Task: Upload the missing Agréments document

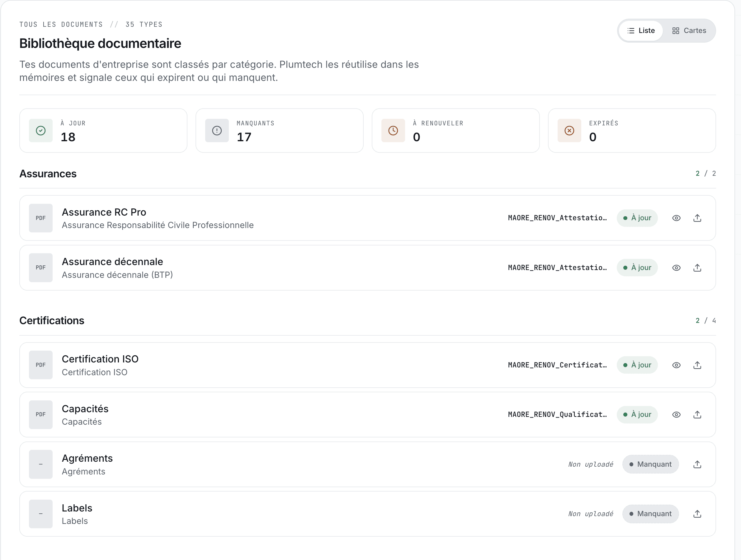Action: [x=697, y=464]
